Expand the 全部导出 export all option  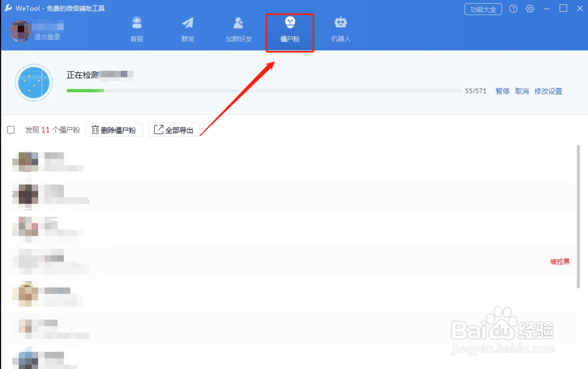coord(174,129)
